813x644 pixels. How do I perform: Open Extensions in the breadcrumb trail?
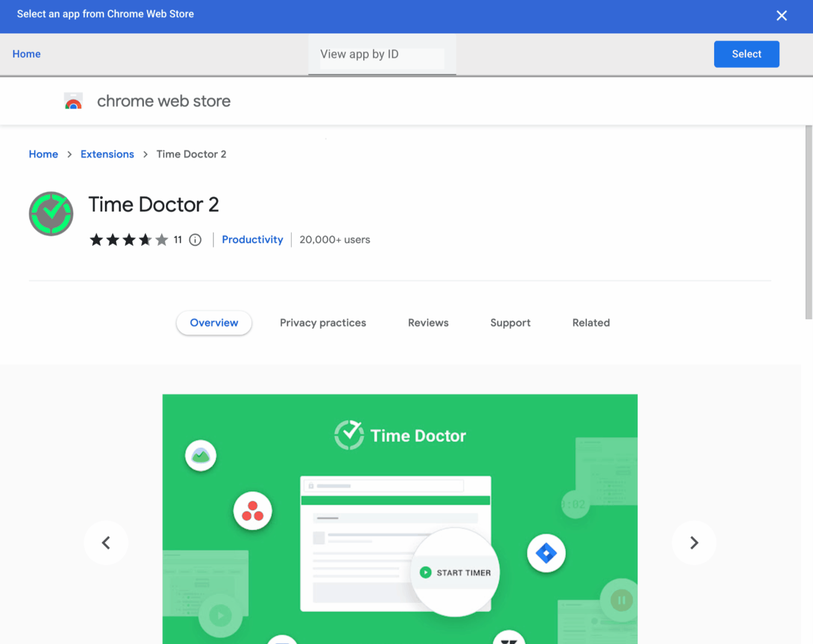[108, 154]
